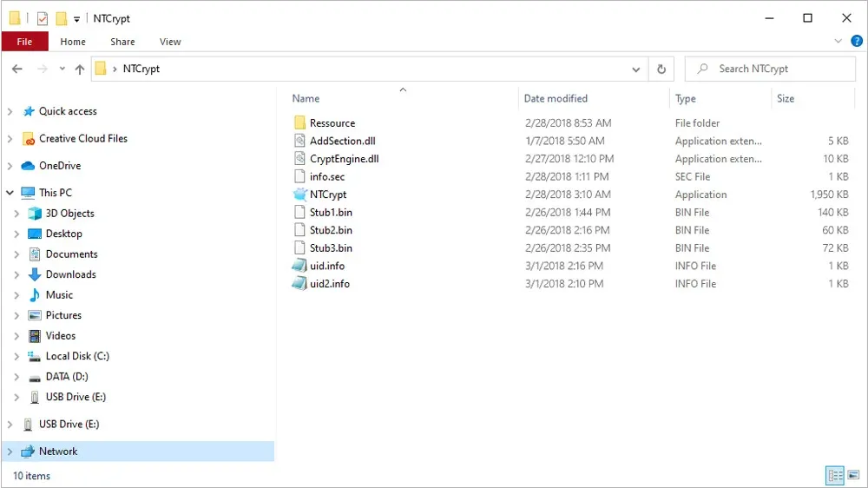Click the Documents icon in sidebar

pos(35,254)
